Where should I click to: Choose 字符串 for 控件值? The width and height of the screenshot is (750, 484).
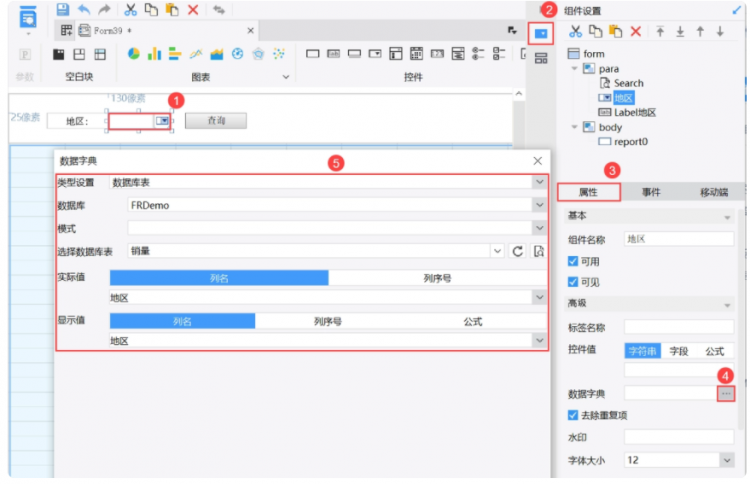(x=642, y=351)
